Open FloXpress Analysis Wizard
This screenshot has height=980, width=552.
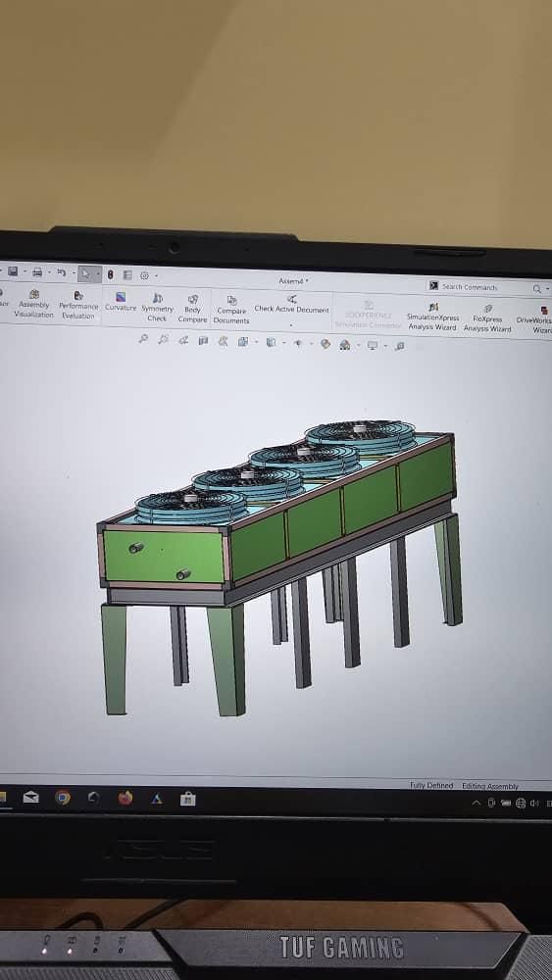487,318
